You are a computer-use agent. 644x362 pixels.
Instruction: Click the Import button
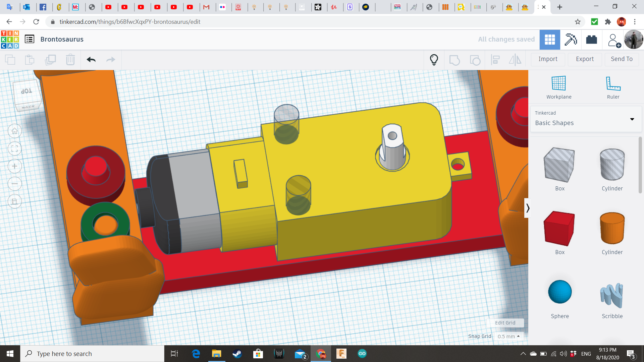[x=548, y=59]
